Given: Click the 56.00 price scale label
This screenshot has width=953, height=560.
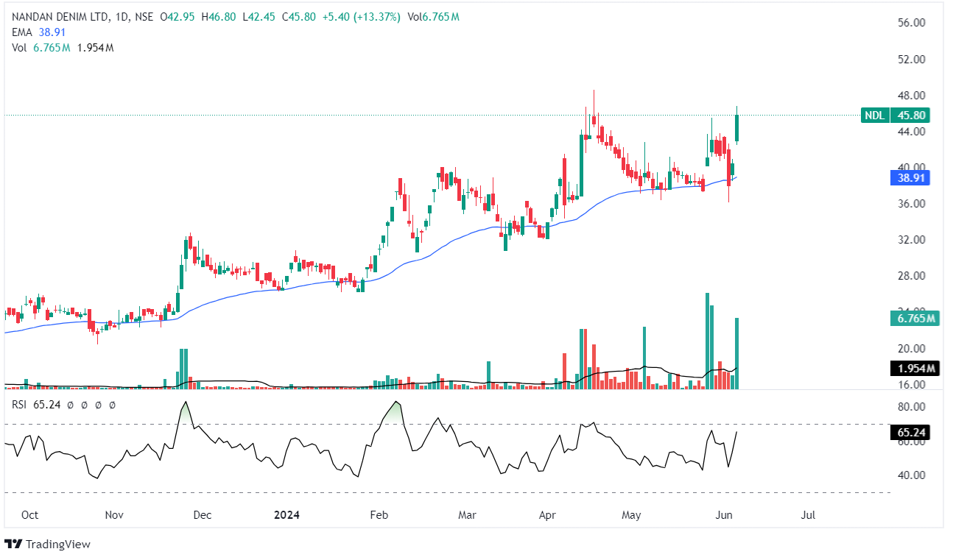Looking at the screenshot, I should click(x=912, y=23).
